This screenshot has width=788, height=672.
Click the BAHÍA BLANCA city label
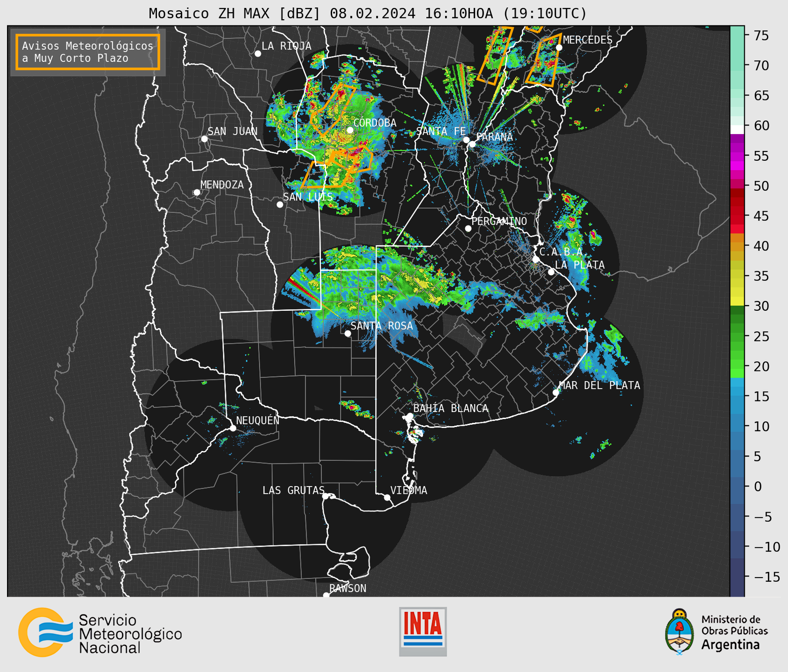pos(451,408)
